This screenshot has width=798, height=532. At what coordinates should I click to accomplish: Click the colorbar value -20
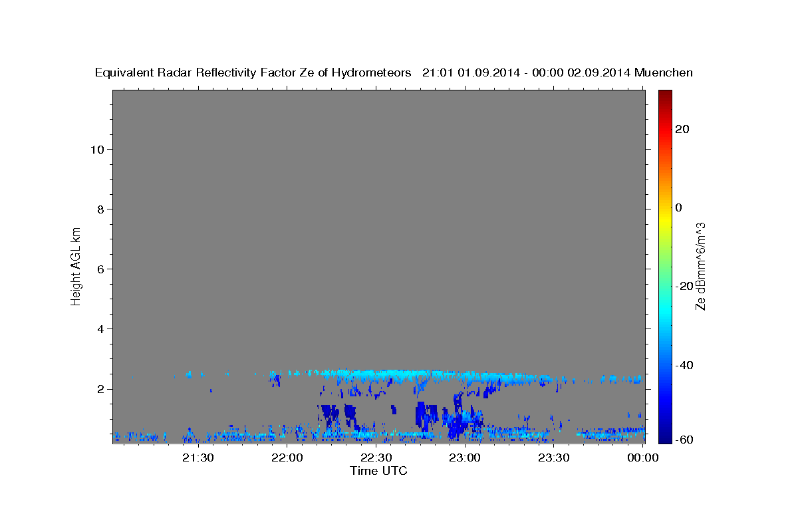point(685,286)
